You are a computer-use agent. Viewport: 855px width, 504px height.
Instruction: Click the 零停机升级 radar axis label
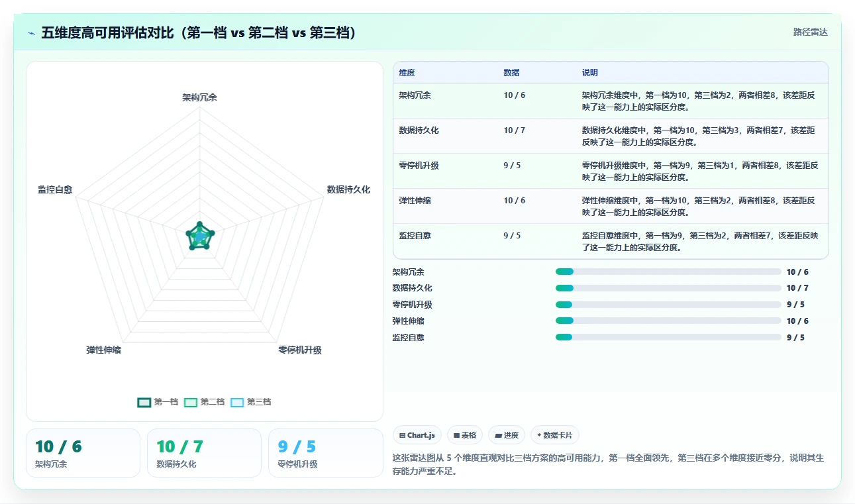click(300, 350)
